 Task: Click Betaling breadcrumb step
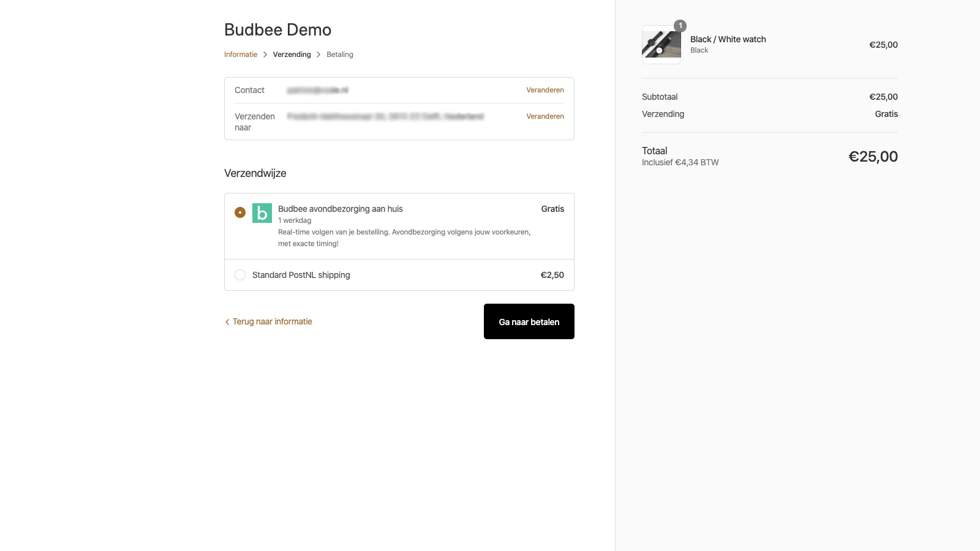340,54
